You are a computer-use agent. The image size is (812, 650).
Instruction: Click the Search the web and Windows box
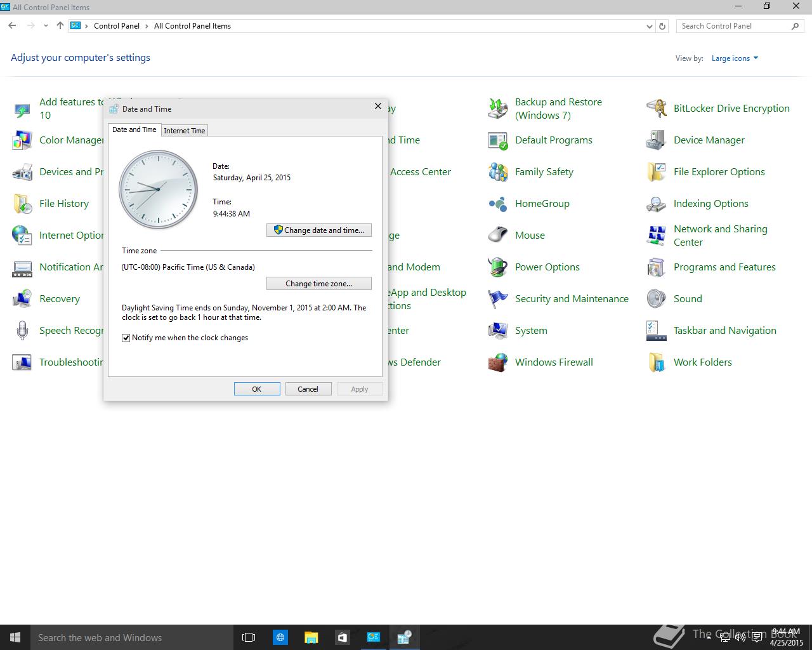point(131,637)
